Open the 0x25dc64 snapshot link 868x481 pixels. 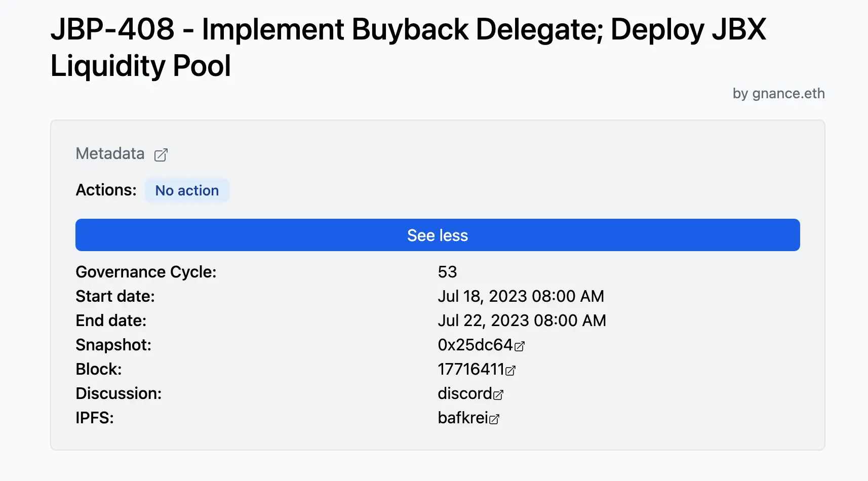(x=475, y=345)
